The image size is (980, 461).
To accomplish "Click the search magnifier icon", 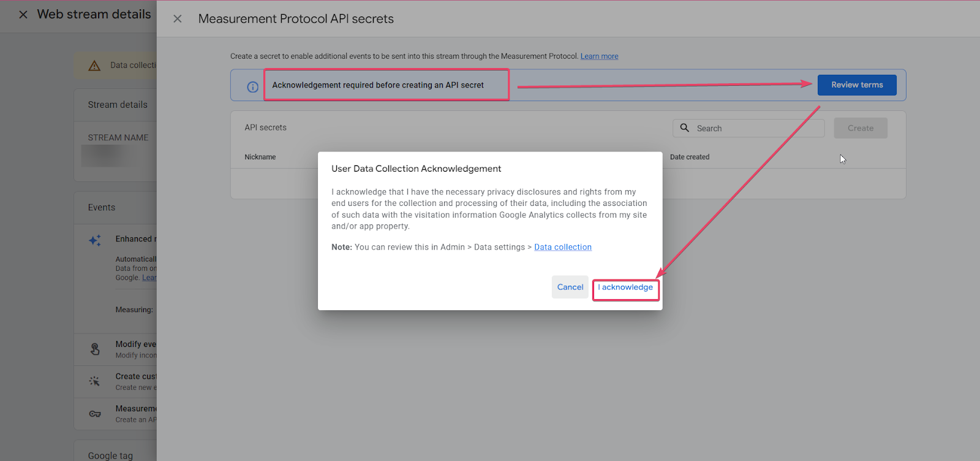I will [685, 128].
